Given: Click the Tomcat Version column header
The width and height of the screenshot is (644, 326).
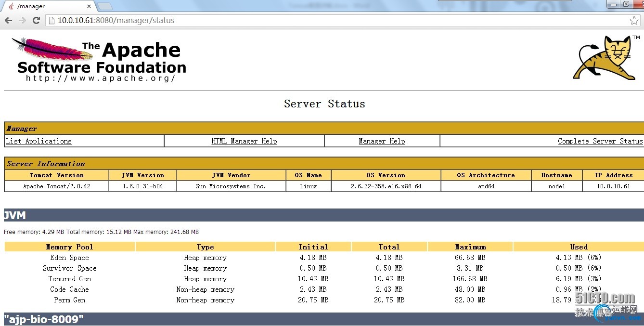Looking at the screenshot, I should tap(57, 175).
